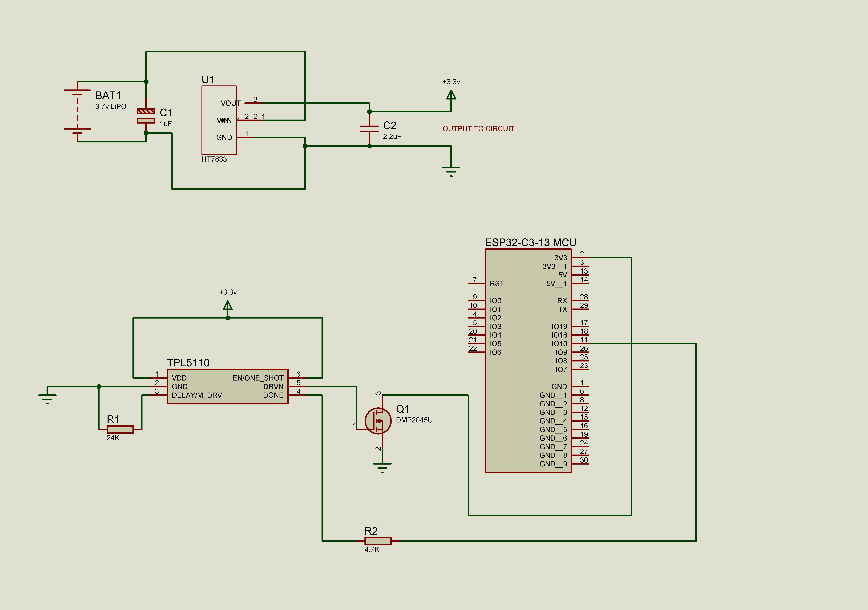Click ground symbol below Q1 transistor
This screenshot has width=868, height=610.
(382, 468)
